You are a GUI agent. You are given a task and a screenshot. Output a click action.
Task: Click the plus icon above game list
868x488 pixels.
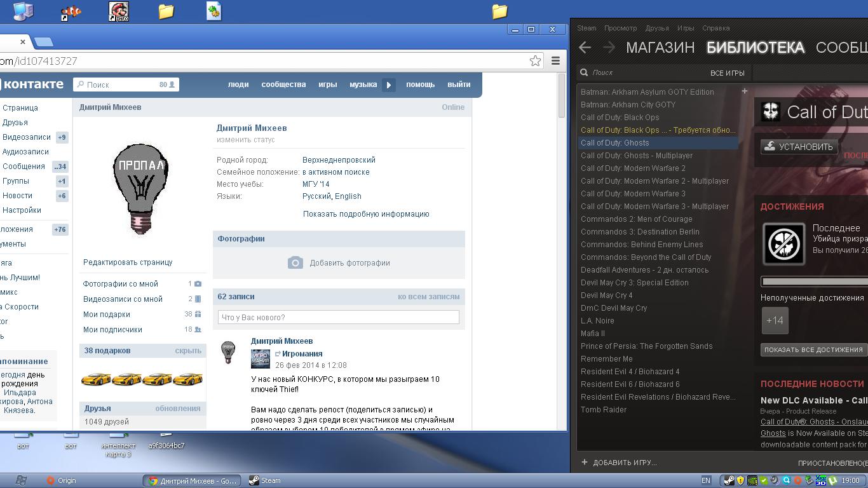click(x=745, y=91)
